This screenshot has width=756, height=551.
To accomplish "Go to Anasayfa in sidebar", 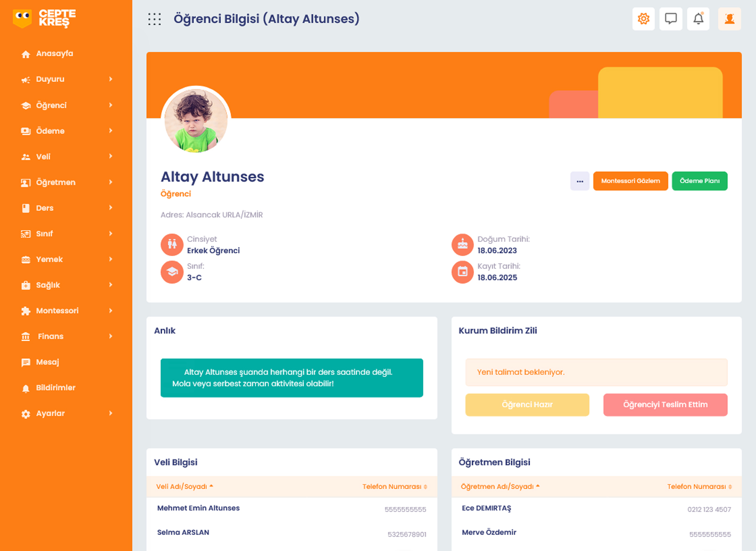I will (54, 54).
